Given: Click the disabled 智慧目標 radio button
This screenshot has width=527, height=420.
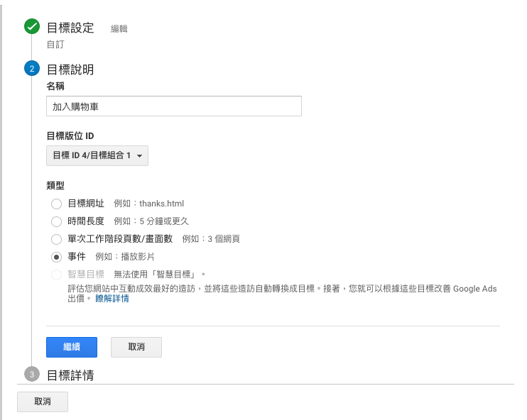Looking at the screenshot, I should [56, 275].
